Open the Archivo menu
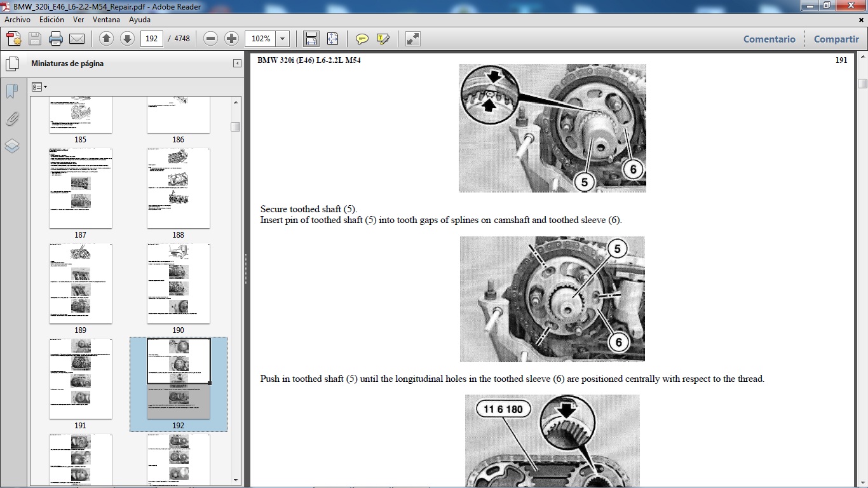Image resolution: width=868 pixels, height=488 pixels. pyautogui.click(x=17, y=20)
